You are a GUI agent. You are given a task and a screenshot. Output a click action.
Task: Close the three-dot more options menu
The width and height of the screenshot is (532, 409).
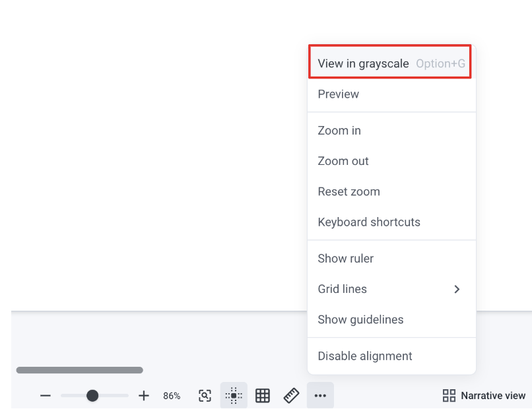(x=320, y=396)
